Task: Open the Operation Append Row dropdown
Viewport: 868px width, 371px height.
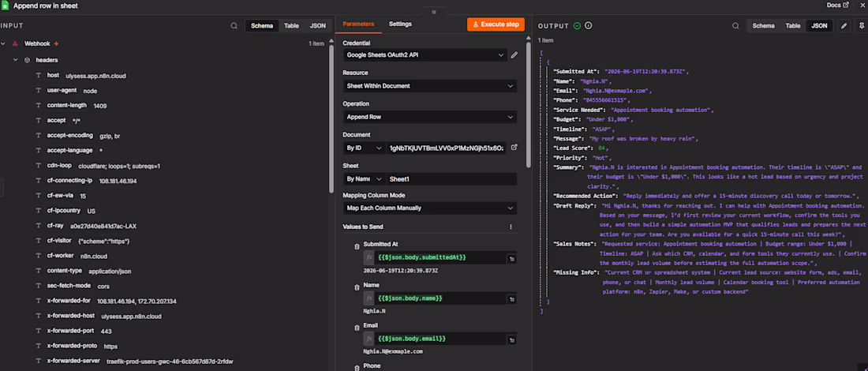Action: tap(429, 117)
